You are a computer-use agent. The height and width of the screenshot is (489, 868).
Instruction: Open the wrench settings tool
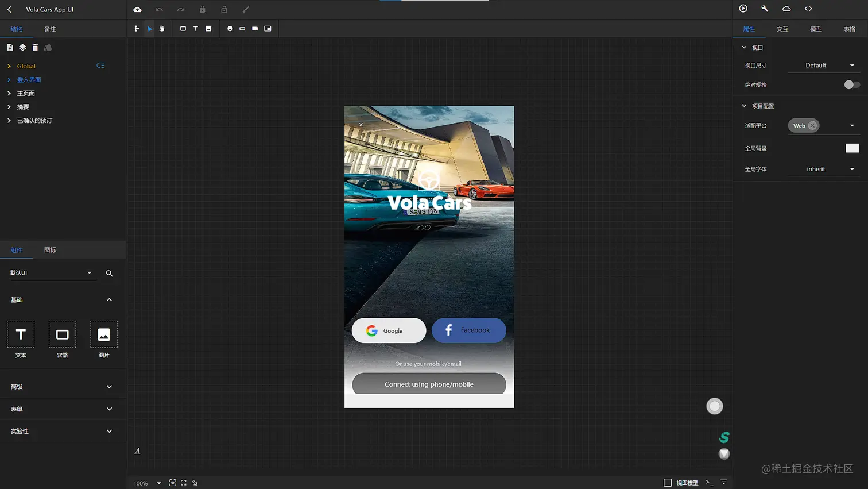[x=765, y=9]
